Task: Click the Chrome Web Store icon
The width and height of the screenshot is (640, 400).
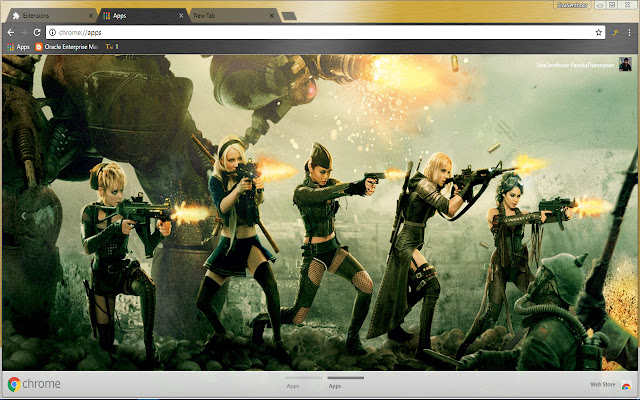Action: pyautogui.click(x=626, y=385)
